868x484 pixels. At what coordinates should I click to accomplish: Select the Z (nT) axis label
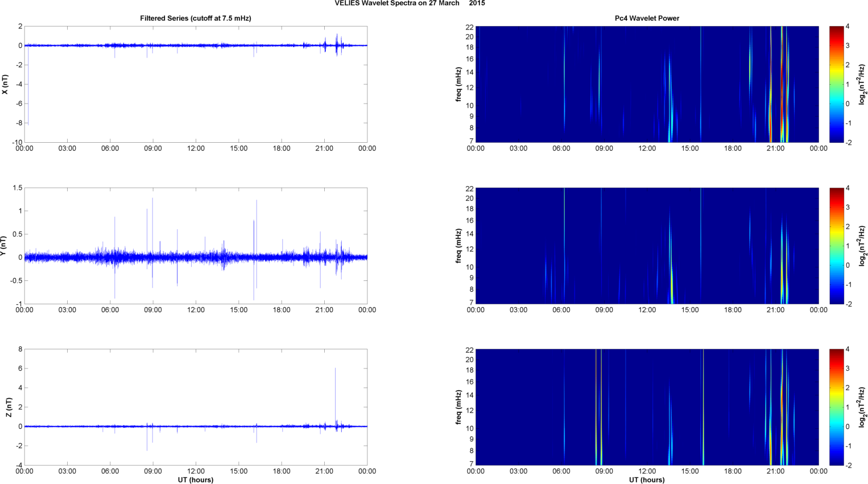(x=8, y=407)
